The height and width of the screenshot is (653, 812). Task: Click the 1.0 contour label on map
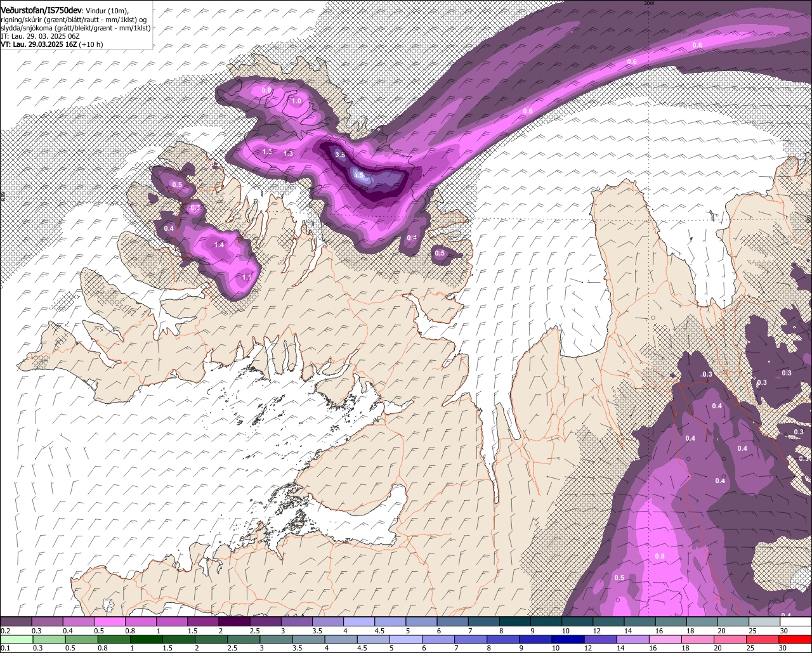coord(296,101)
